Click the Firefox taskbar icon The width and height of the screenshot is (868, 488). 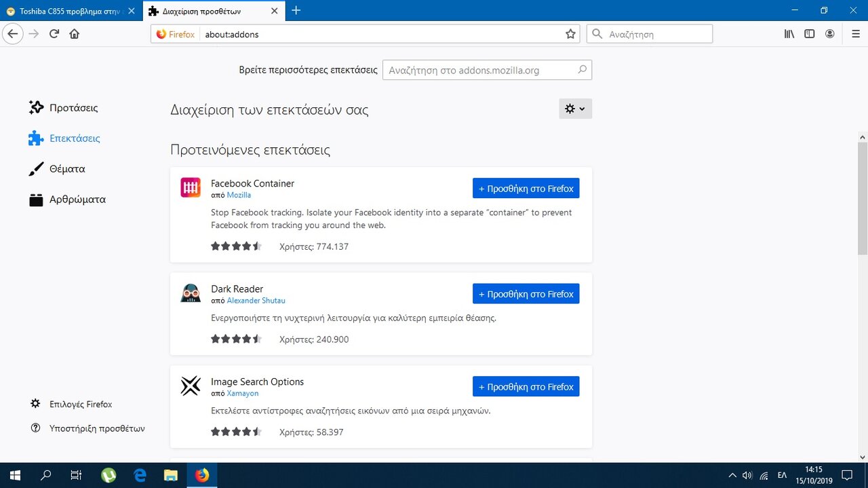tap(202, 475)
